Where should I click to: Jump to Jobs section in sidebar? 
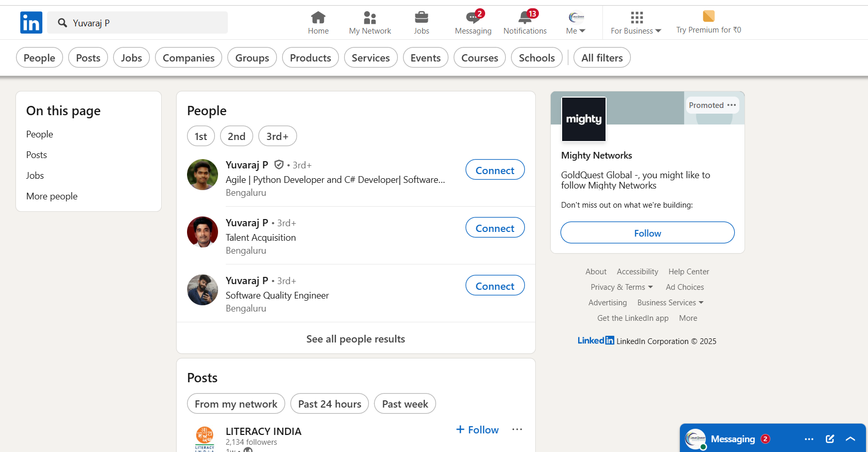pos(35,176)
